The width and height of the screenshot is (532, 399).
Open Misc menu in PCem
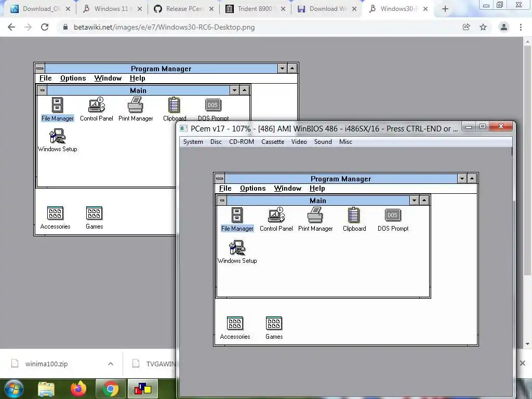[345, 142]
